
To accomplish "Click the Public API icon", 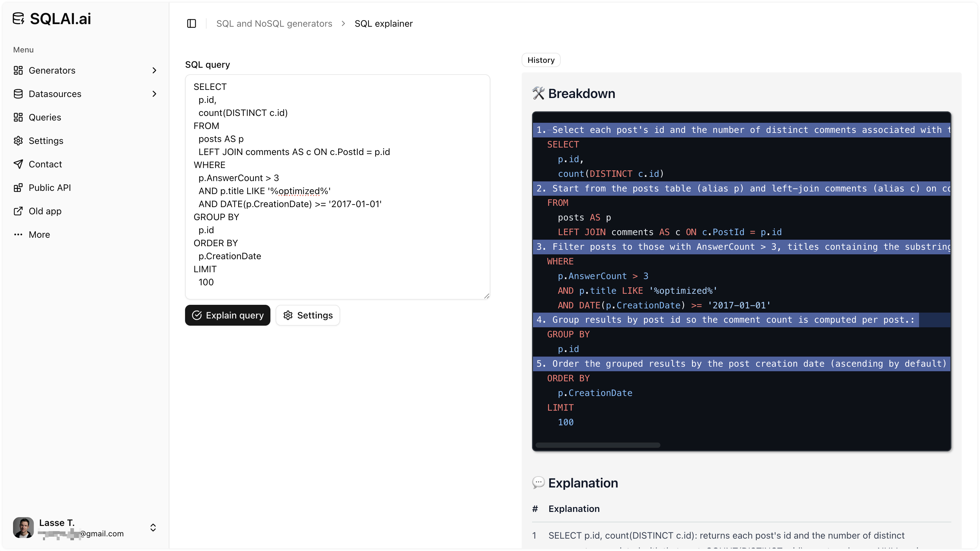I will [18, 188].
